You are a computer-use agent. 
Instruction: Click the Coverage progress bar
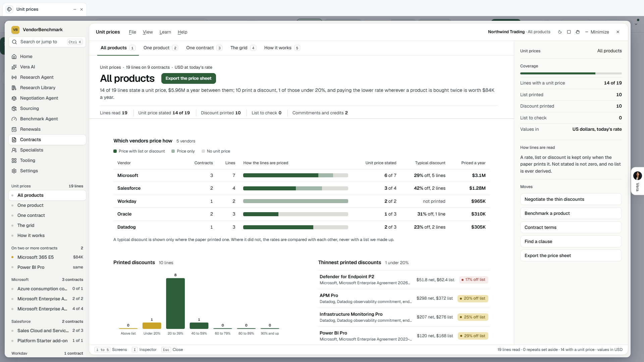click(571, 73)
